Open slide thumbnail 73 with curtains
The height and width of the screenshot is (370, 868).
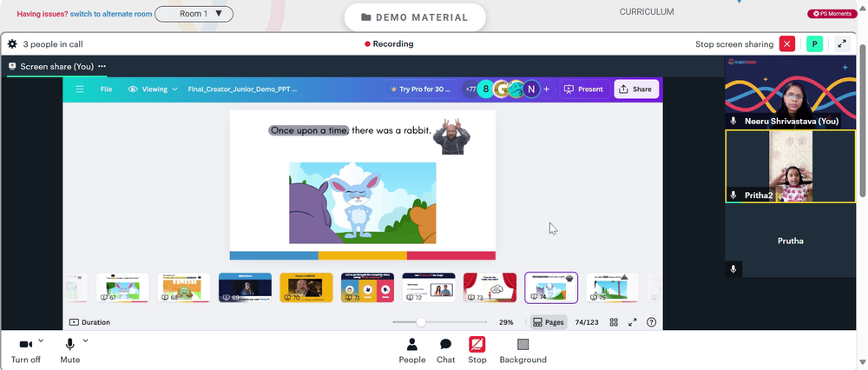[490, 287]
